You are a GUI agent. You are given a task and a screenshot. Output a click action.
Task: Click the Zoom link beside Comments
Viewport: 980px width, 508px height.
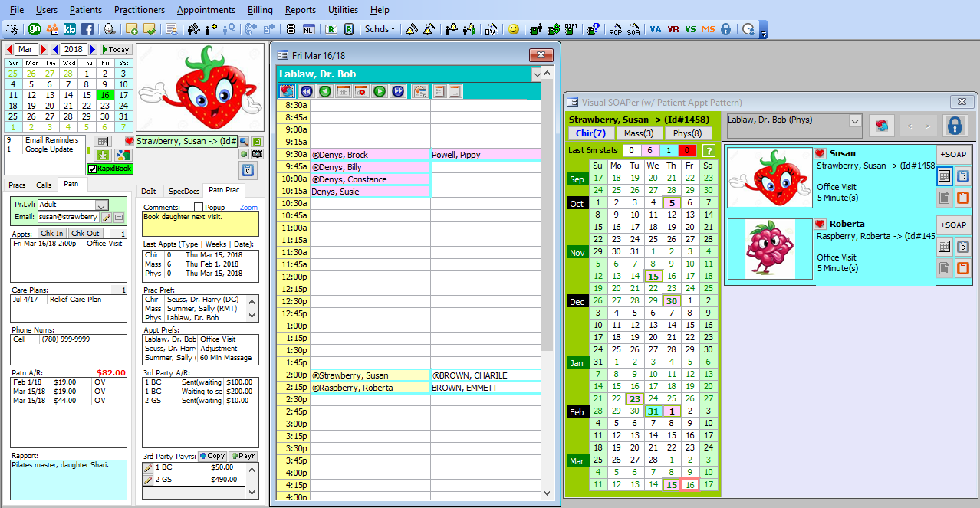248,208
